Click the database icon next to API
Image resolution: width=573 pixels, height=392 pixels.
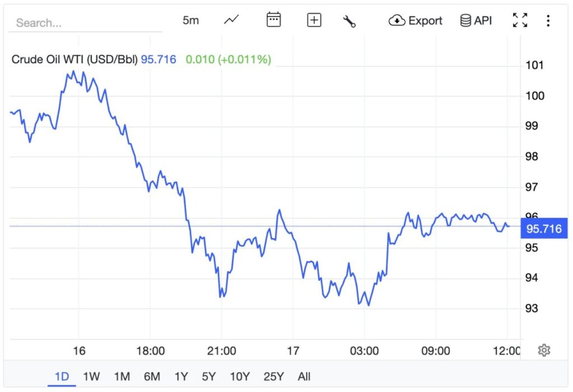(x=464, y=20)
